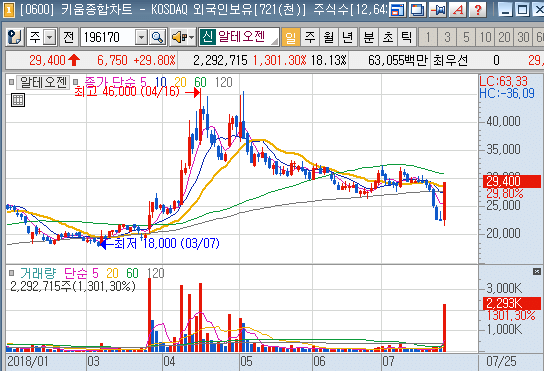This screenshot has height=371, width=544.
Task: Click the red 29,400 price tag on axis
Action: pyautogui.click(x=512, y=181)
